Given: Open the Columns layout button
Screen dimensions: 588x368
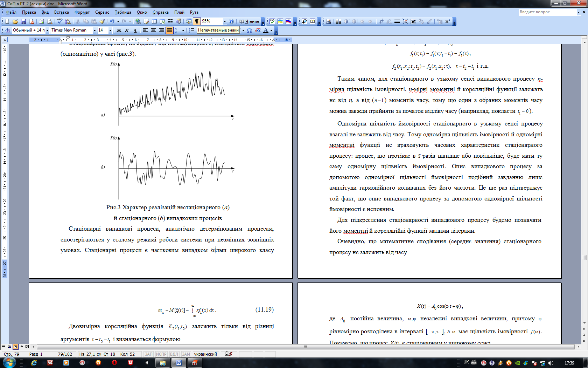Looking at the screenshot, I should 170,21.
